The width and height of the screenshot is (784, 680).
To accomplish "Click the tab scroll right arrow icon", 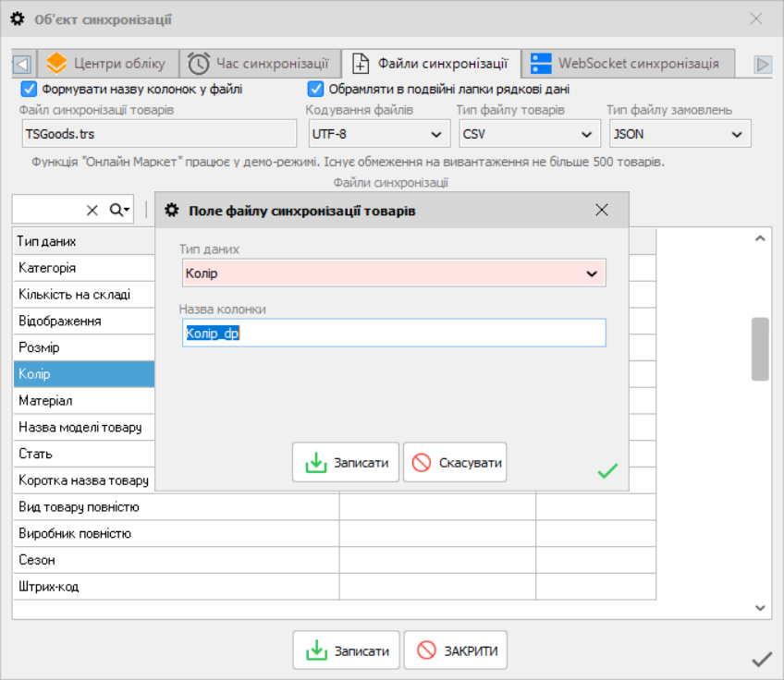I will tap(763, 65).
